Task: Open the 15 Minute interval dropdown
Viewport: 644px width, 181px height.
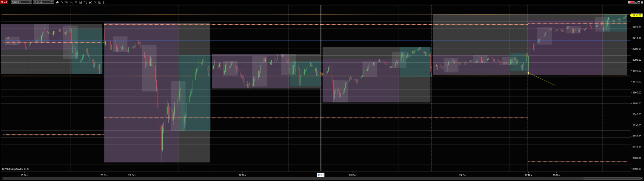Action: (43, 2)
